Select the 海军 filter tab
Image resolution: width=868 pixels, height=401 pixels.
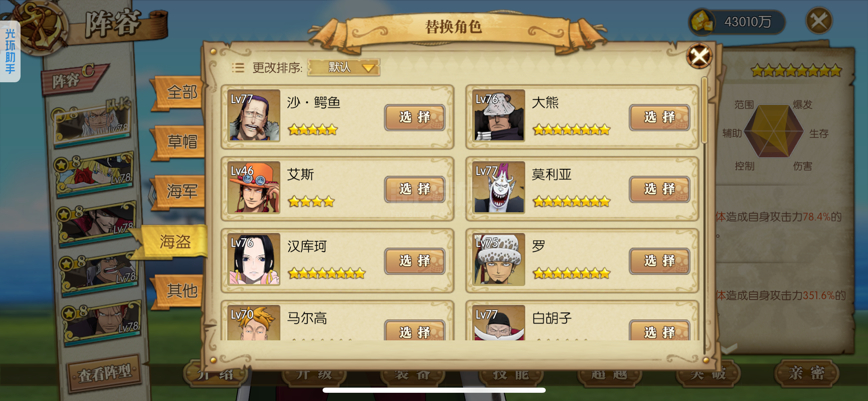[179, 191]
